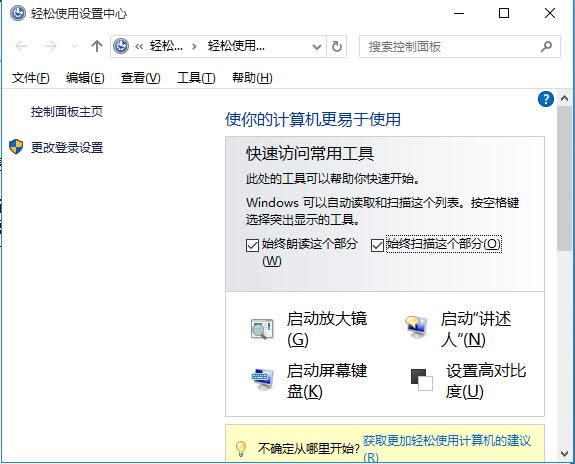The image size is (575, 464).
Task: Launch 启动"讲述人"(N)
Action: (476, 329)
